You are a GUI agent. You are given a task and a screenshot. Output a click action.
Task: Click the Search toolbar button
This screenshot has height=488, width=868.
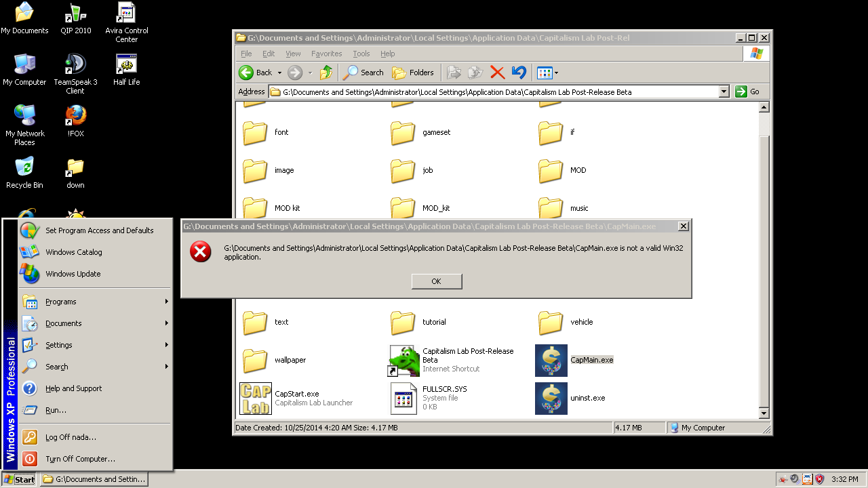coord(363,73)
